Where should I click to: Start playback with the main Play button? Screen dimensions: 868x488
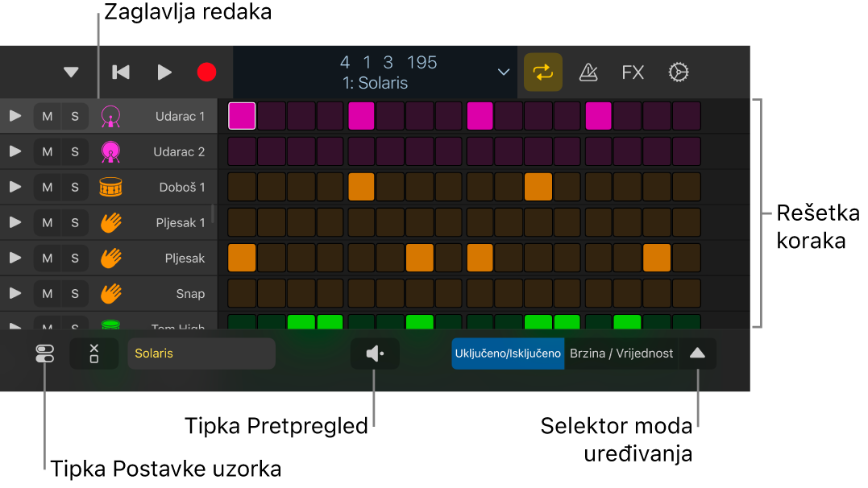[x=164, y=72]
